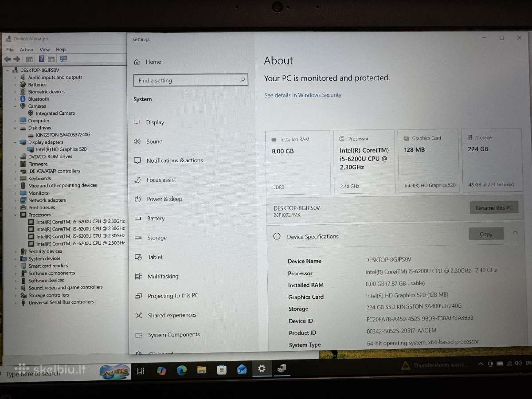Click the info icon beside Device Specifications
This screenshot has height=399, width=532.
coord(277,236)
